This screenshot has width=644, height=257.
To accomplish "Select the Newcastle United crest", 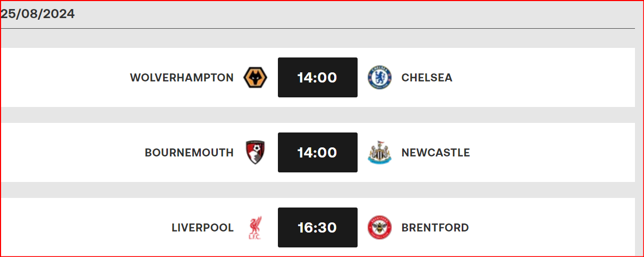I will pyautogui.click(x=380, y=153).
